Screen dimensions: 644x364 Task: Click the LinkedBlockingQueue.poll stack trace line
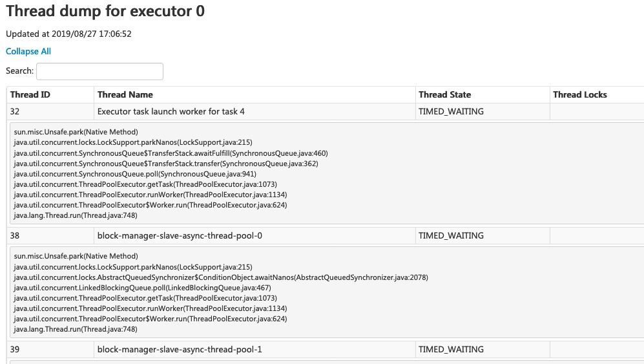(x=142, y=288)
